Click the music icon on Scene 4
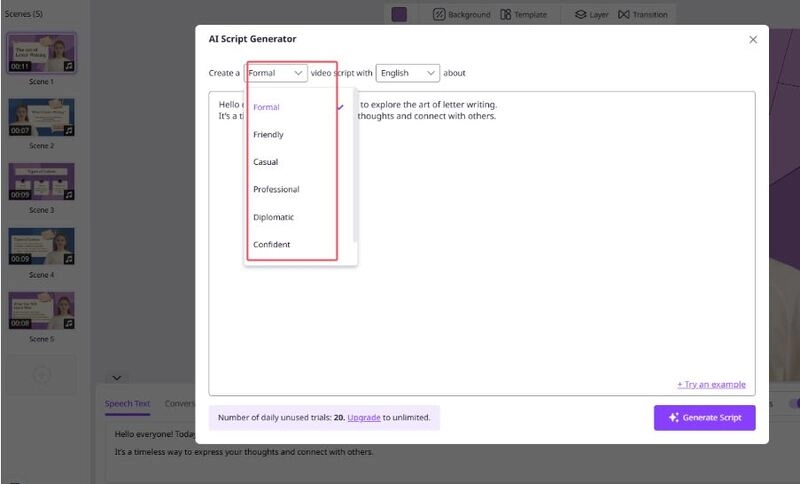Screen dimensions: 800x484 pos(69,259)
